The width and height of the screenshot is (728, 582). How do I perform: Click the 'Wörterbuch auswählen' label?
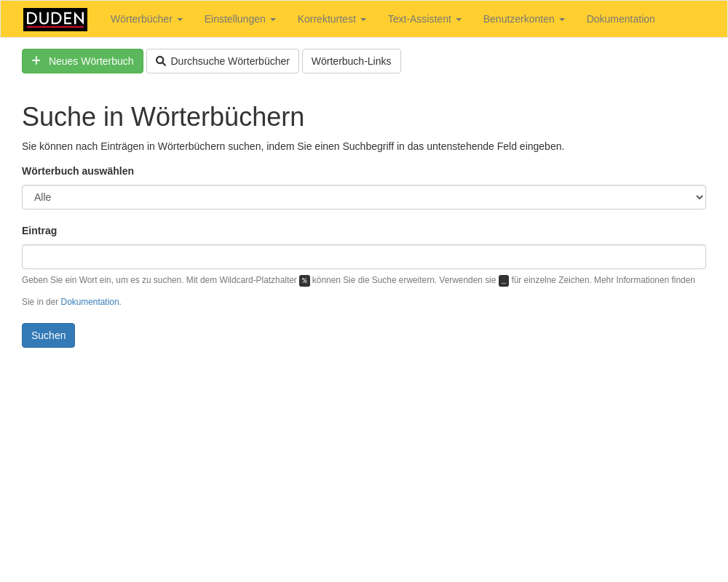pos(78,171)
